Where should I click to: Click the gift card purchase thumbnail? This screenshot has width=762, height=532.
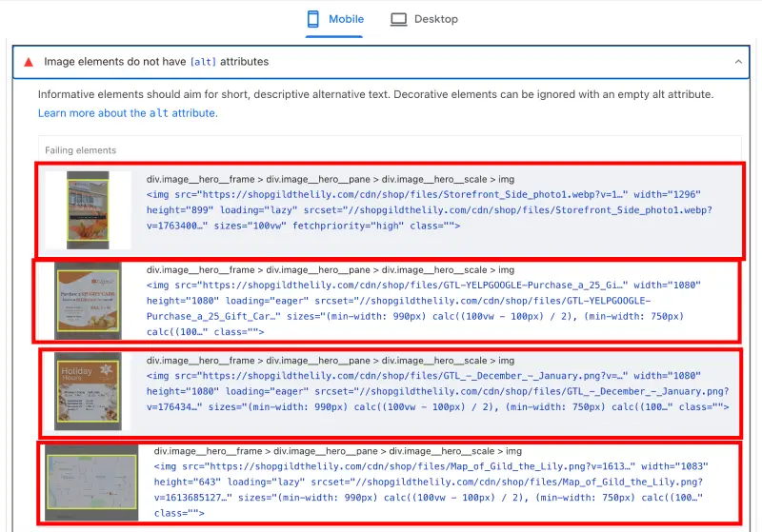point(87,301)
